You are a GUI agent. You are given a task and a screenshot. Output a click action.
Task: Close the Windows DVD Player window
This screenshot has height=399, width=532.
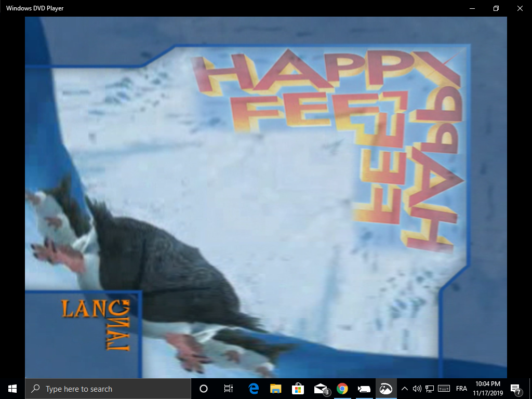pyautogui.click(x=520, y=8)
